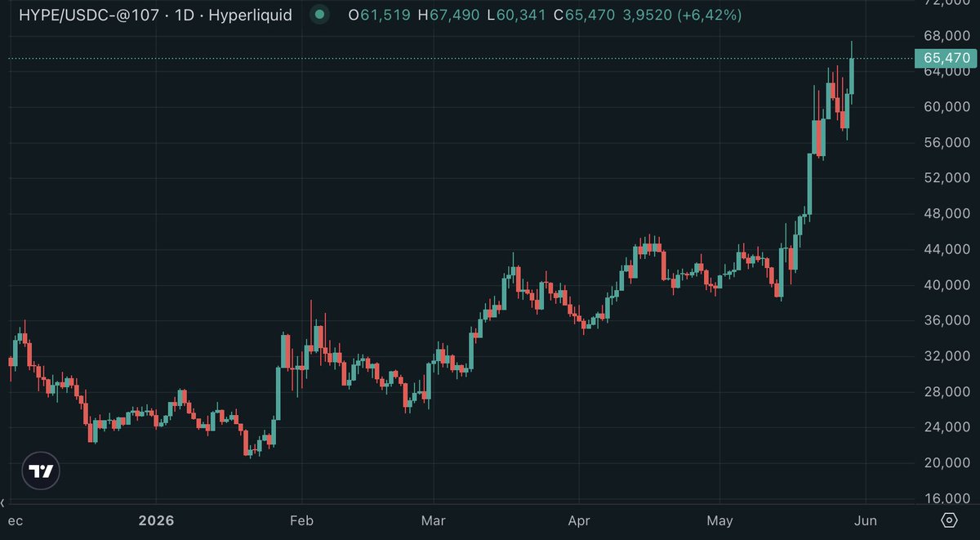
Task: Click the May time axis label
Action: [x=719, y=520]
